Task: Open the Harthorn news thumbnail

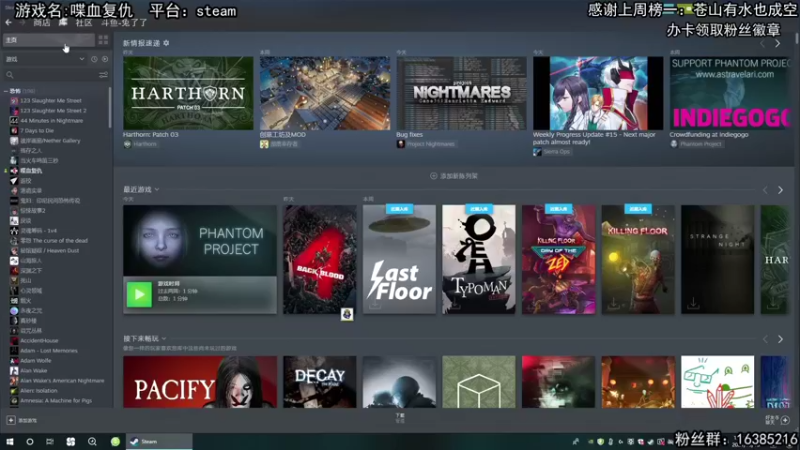Action: coord(188,93)
